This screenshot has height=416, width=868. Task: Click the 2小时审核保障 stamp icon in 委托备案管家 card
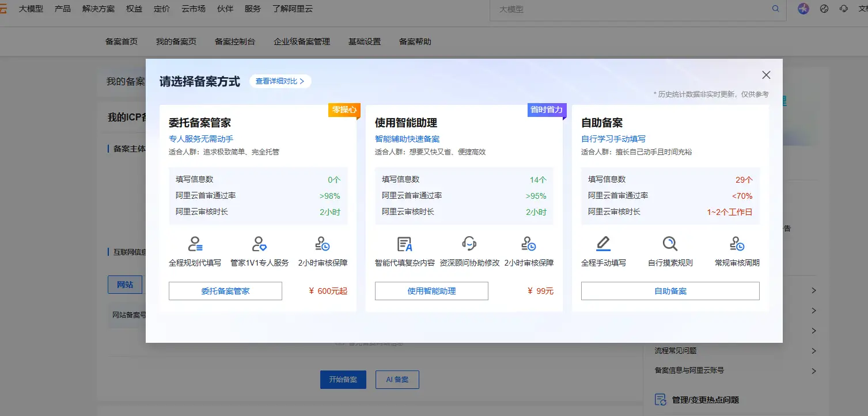coord(323,244)
